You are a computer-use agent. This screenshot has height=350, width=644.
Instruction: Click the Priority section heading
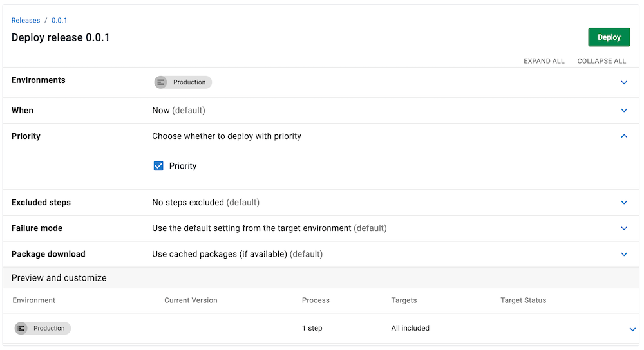26,136
